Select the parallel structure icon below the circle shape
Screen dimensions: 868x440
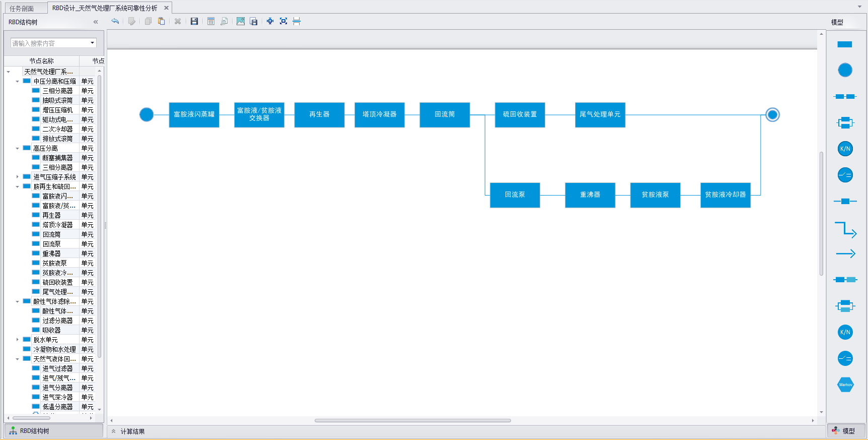pos(845,122)
